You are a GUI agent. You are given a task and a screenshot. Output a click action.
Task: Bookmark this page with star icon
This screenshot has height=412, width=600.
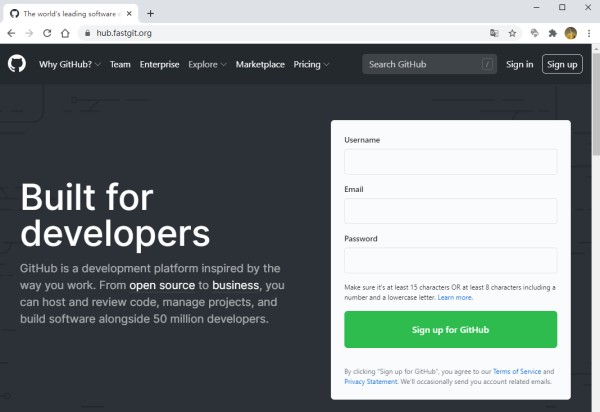click(x=512, y=33)
